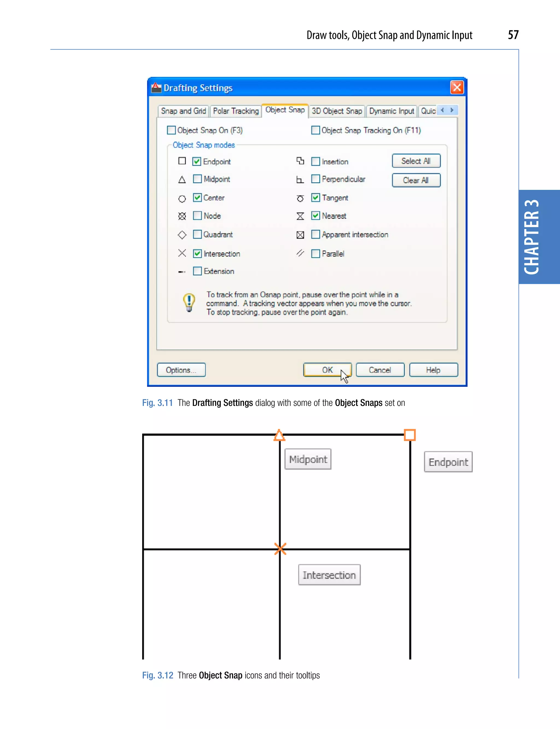Uncheck the Endpoint snap mode
The image size is (560, 729).
coord(197,162)
